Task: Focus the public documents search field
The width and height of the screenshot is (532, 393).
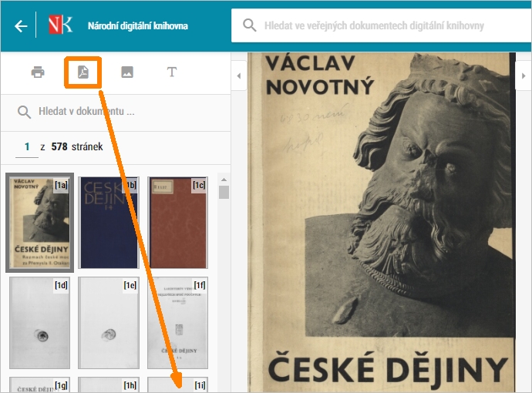Action: [382, 25]
